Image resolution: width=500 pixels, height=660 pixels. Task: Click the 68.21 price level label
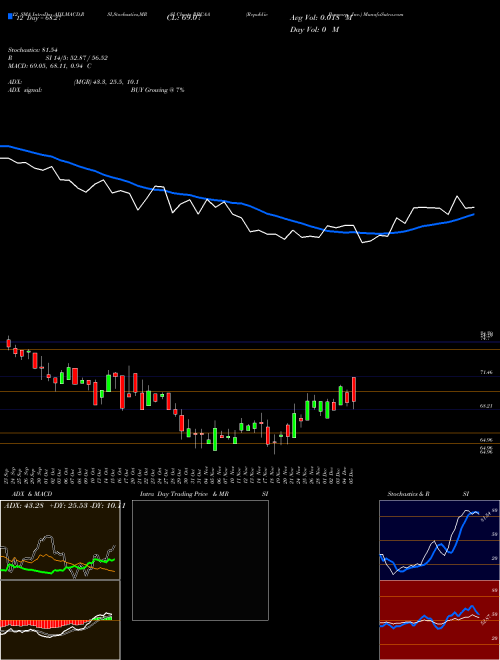pyautogui.click(x=486, y=406)
